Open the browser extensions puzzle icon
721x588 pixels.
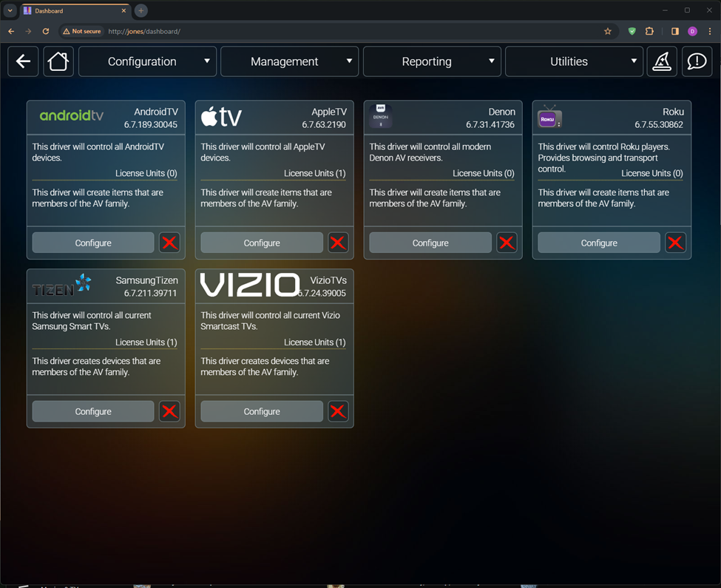click(x=649, y=31)
